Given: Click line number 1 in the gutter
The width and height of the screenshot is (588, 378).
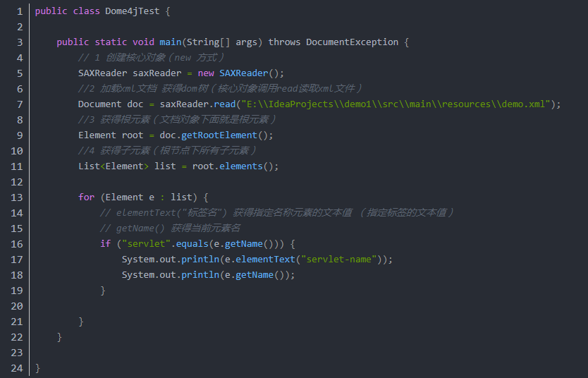Looking at the screenshot, I should (20, 11).
